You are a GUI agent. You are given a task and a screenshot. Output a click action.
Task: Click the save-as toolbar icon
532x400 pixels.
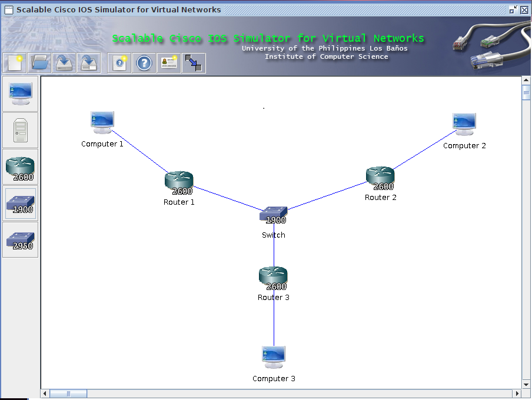[89, 63]
